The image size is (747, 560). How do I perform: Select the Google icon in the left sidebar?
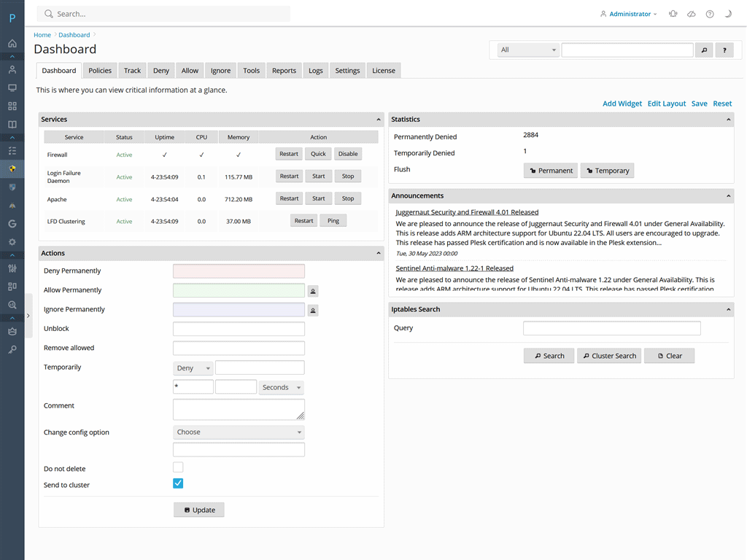click(x=12, y=222)
